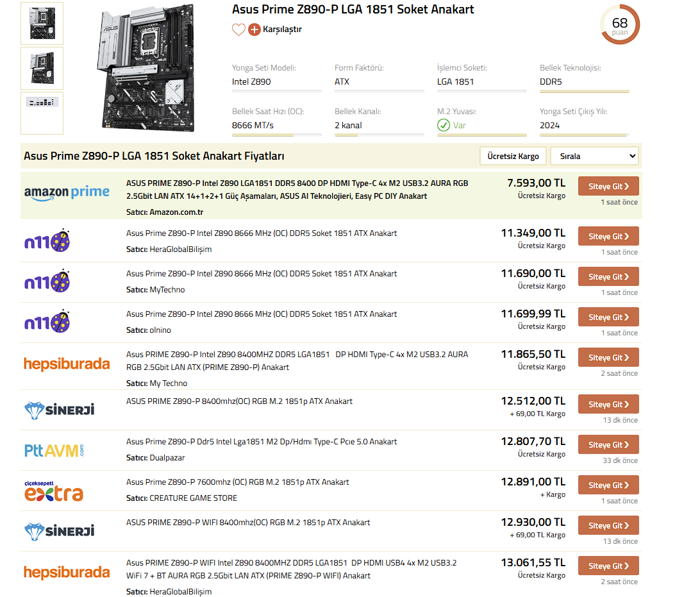Click the 2024 chipset release year value
This screenshot has height=597, width=700.
tap(549, 126)
